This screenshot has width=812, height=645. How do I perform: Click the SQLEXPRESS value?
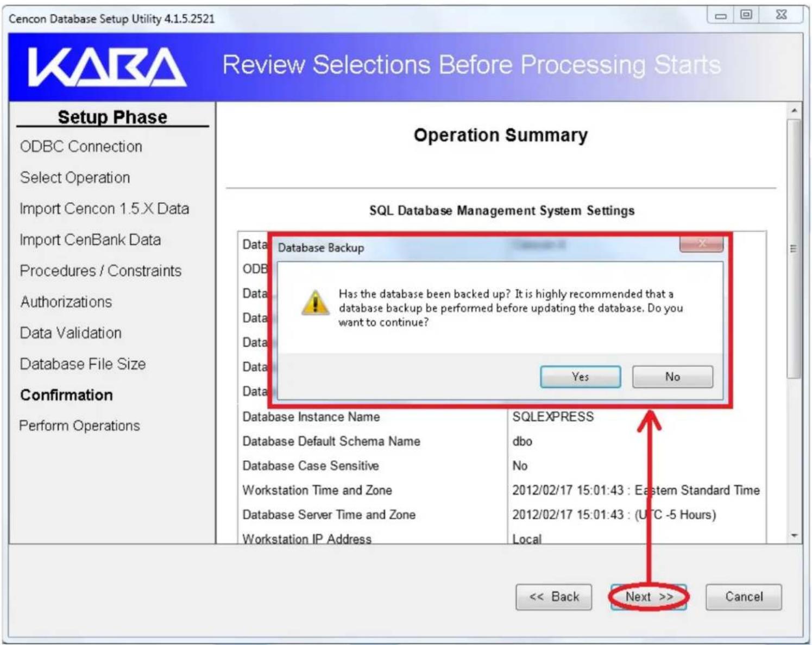tap(553, 417)
